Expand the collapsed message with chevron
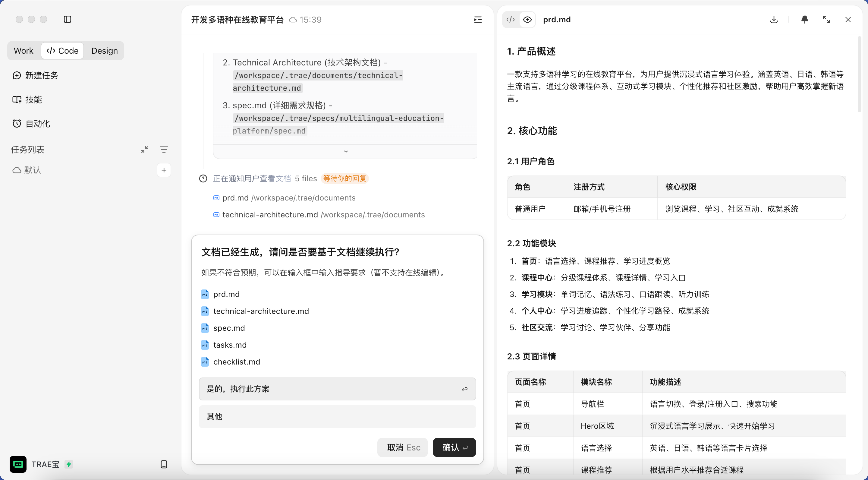 point(346,151)
